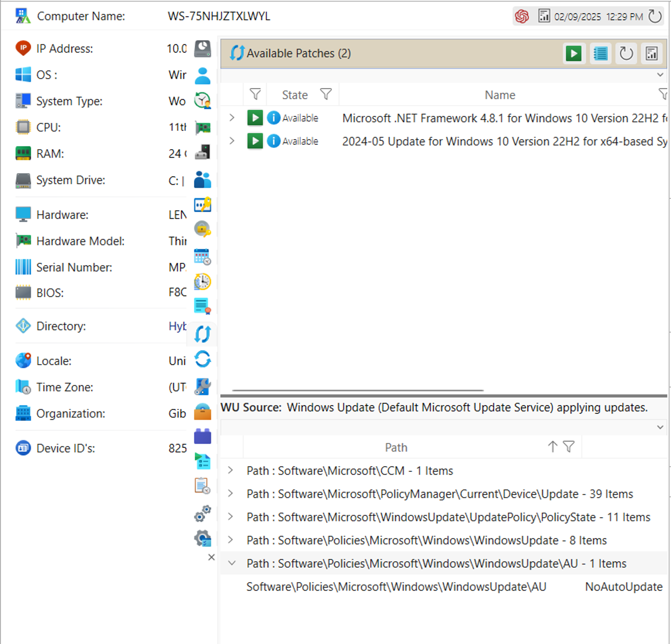
Task: Expand the .NET Framework 4.8.1 patch row
Action: (x=232, y=118)
